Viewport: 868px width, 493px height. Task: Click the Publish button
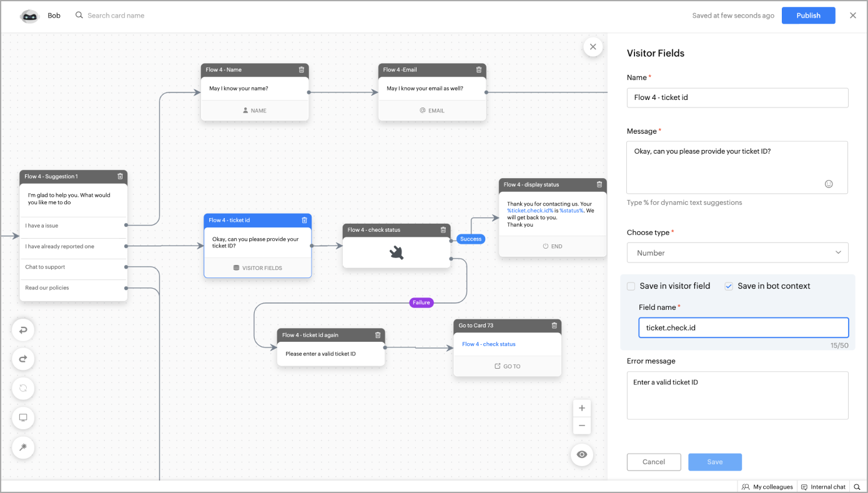808,16
